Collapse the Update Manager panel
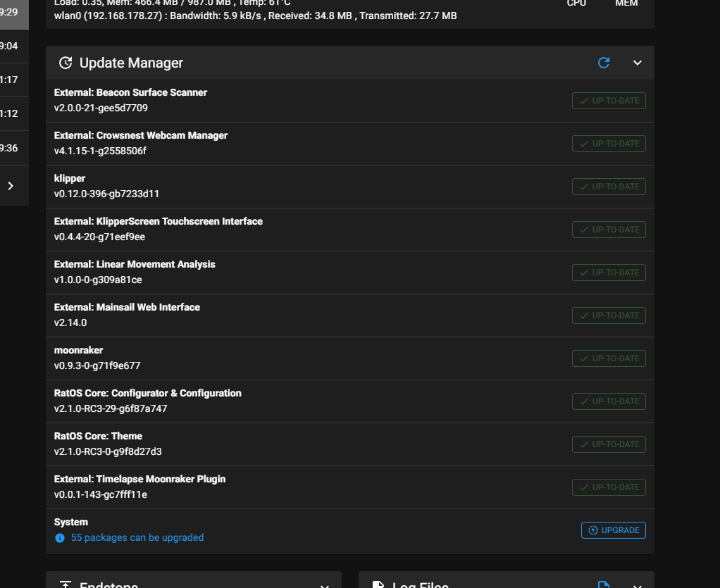 click(638, 63)
